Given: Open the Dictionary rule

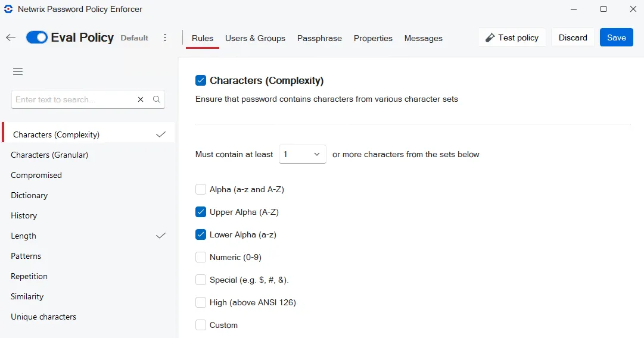Looking at the screenshot, I should (x=89, y=195).
